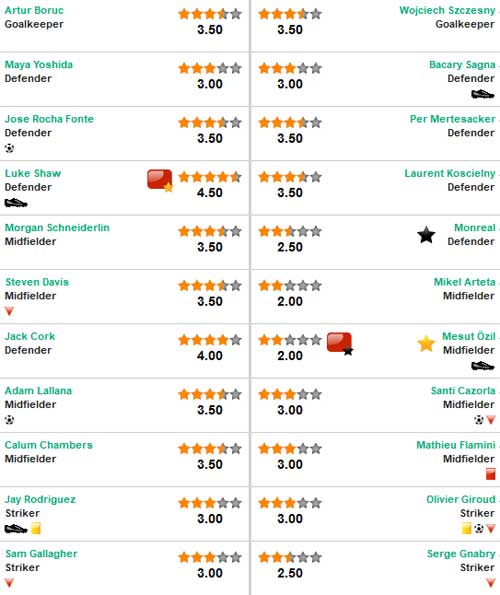Click the black star icon next to Monreal
Screen dimensions: 500x595
coord(426,235)
